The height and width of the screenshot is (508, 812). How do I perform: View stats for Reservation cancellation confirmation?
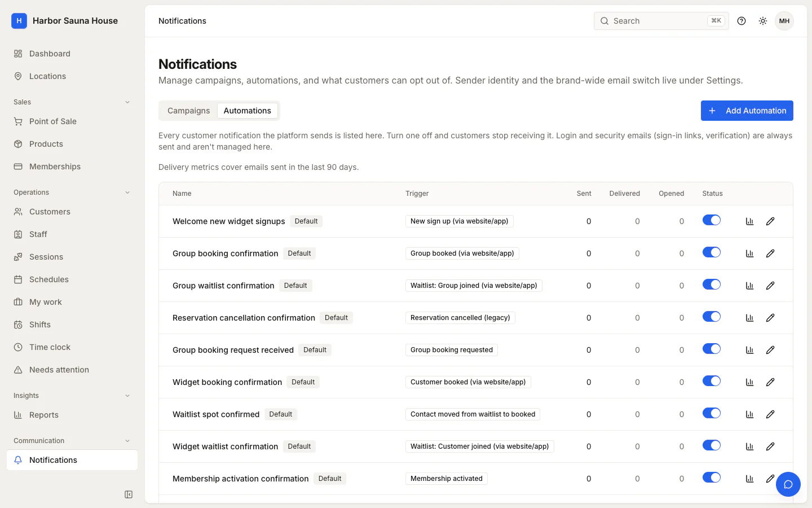pyautogui.click(x=749, y=318)
